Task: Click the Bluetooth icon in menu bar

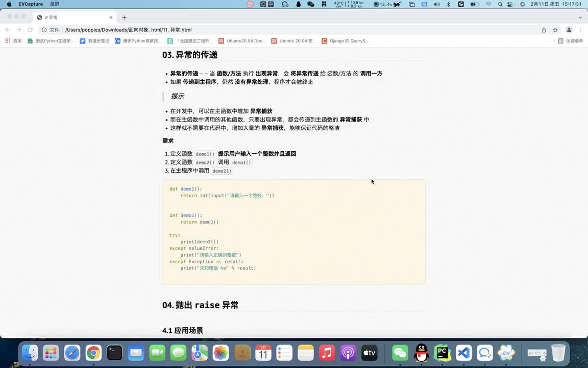Action: (449, 4)
